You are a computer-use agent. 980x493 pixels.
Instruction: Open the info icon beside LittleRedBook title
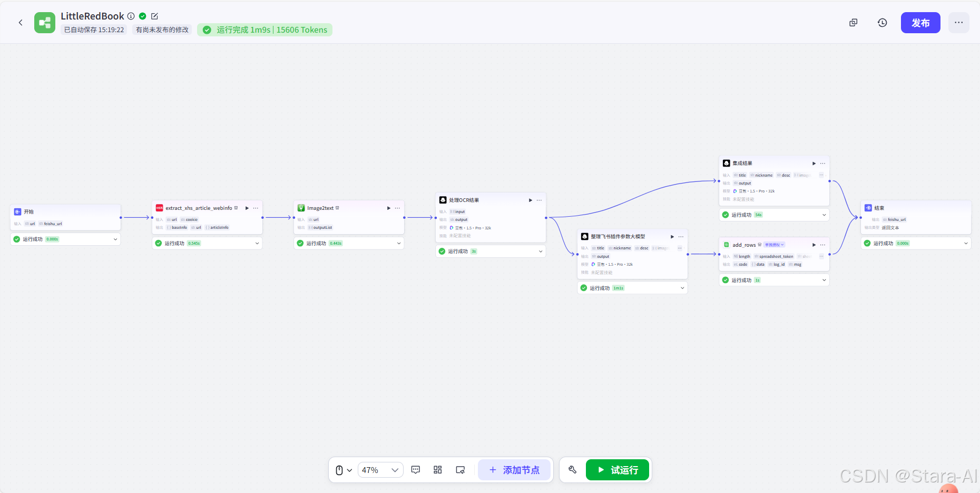131,16
